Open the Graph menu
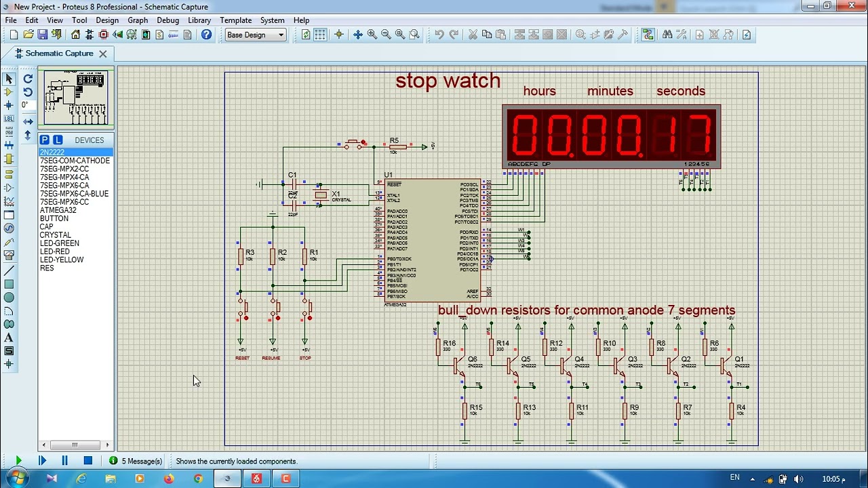This screenshot has width=868, height=488. pos(138,20)
